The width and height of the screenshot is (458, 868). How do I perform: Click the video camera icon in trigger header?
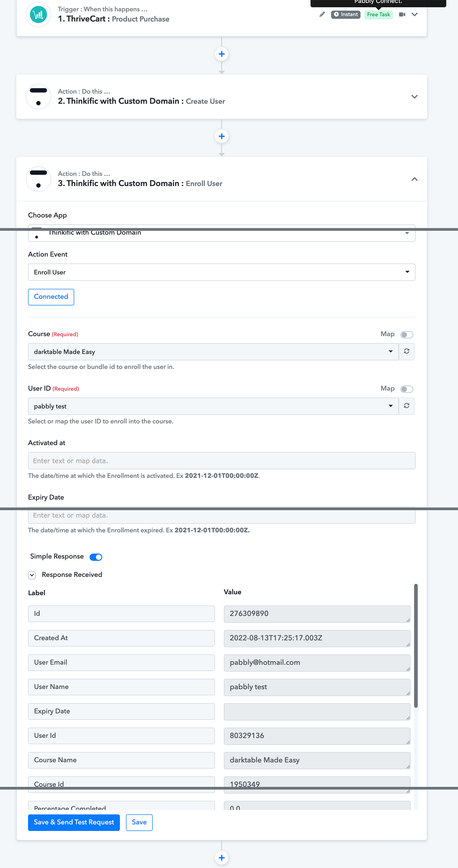402,14
